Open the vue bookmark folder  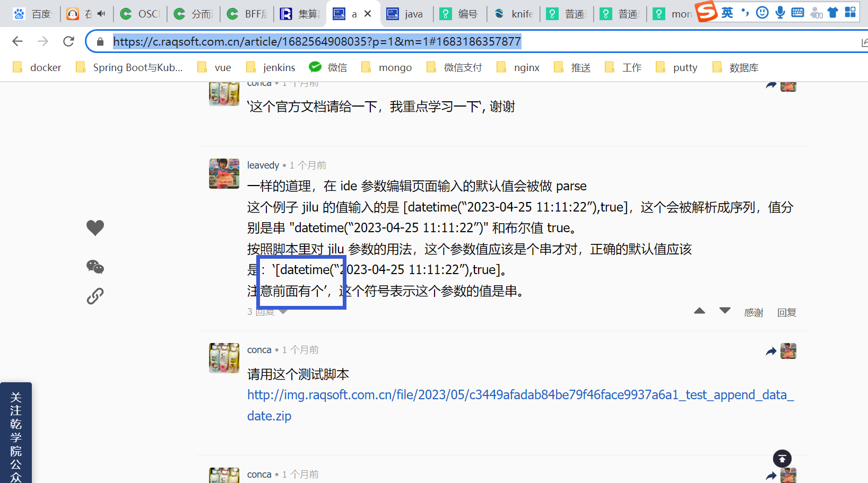pyautogui.click(x=214, y=67)
